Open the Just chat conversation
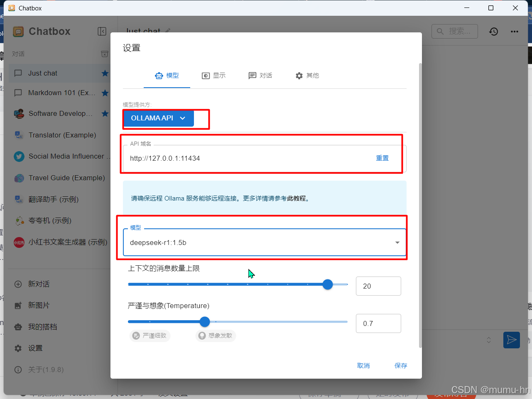 (x=59, y=73)
